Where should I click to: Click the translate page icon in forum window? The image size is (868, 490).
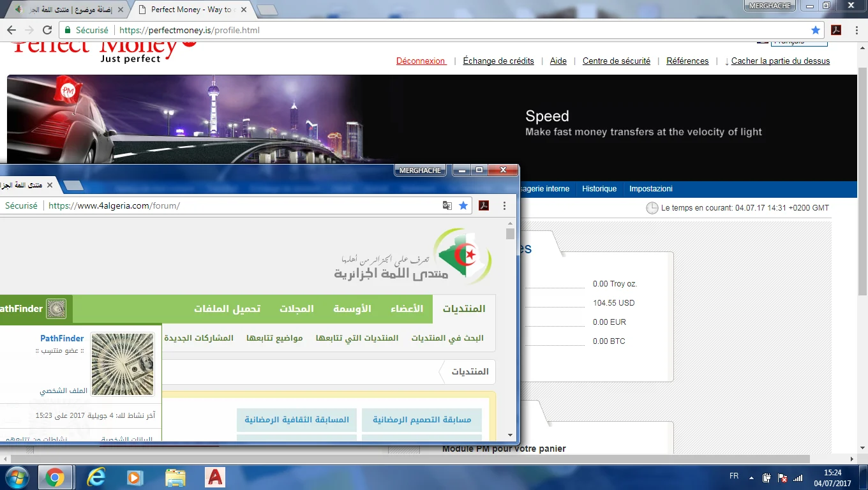(447, 205)
